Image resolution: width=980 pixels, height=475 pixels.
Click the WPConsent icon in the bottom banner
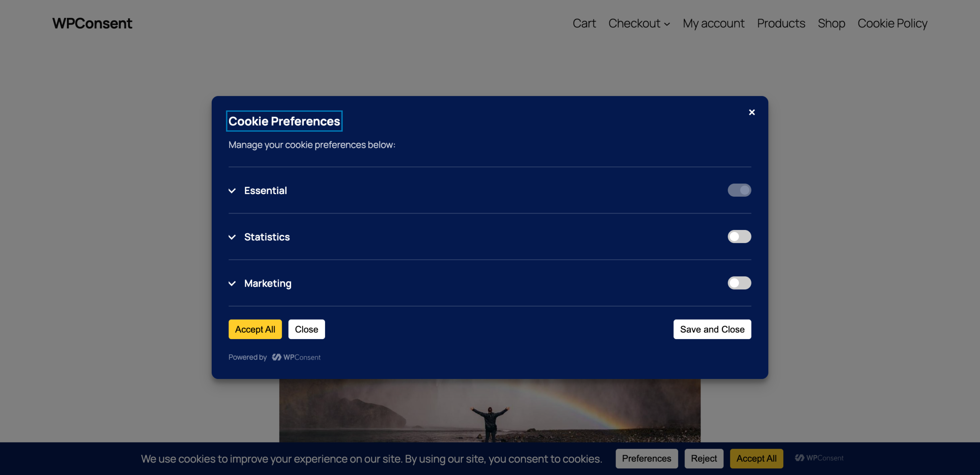tap(800, 458)
